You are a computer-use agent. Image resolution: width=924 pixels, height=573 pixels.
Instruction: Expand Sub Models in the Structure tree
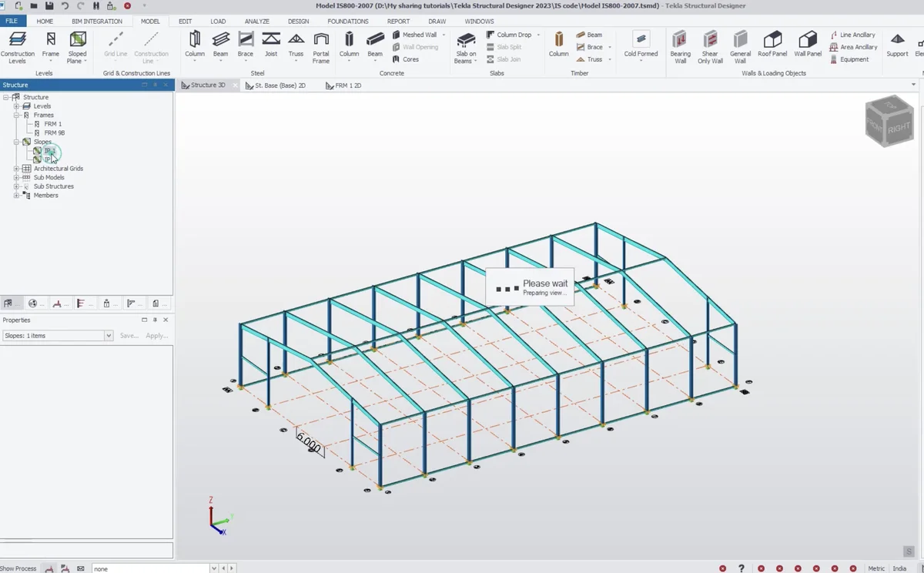(17, 177)
